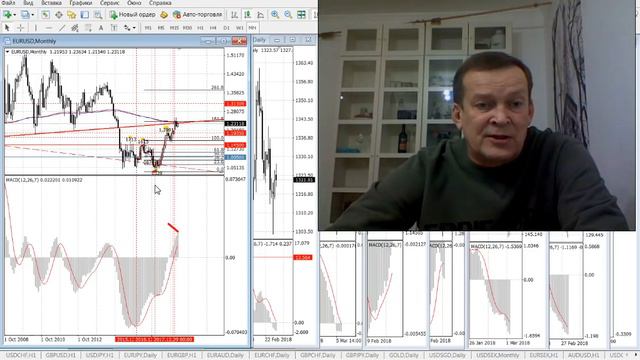Toggle the Terminal panel icon
This screenshot has height=360, width=640.
(84, 15)
